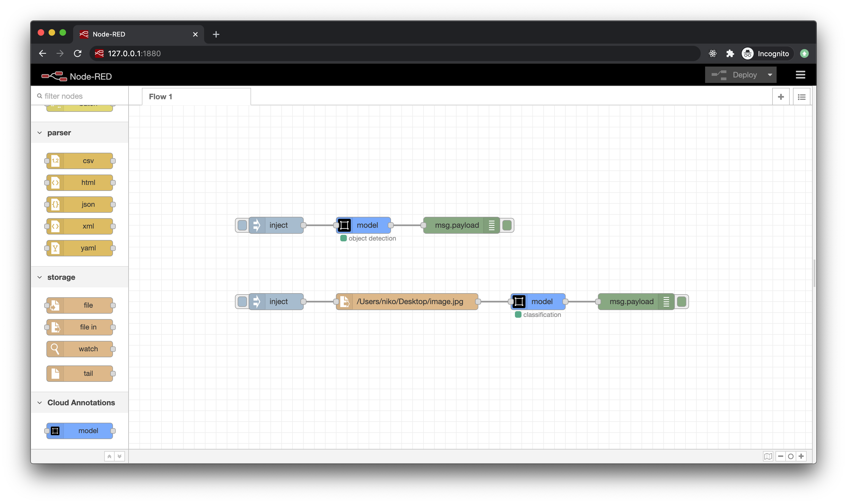The width and height of the screenshot is (847, 504).
Task: Reload the browser page
Action: coord(77,53)
